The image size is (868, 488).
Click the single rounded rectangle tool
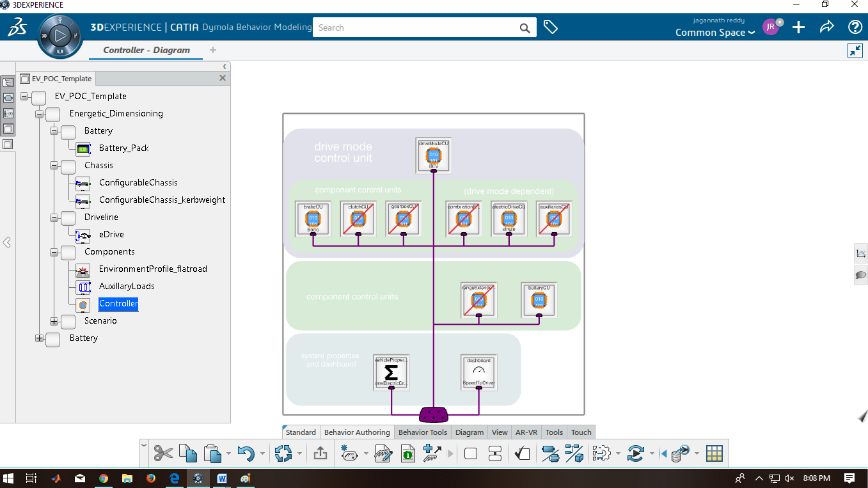click(471, 454)
